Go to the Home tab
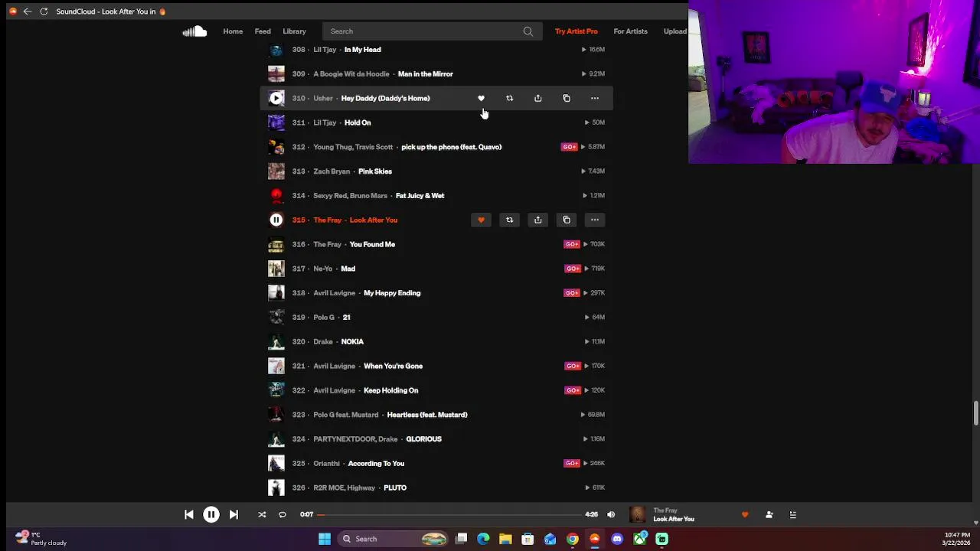 coord(233,31)
